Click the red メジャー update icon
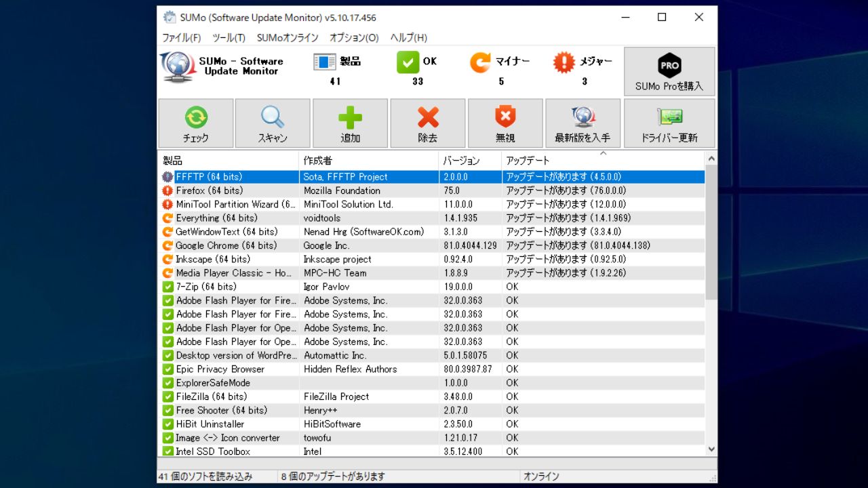The height and width of the screenshot is (488, 868). pos(564,62)
